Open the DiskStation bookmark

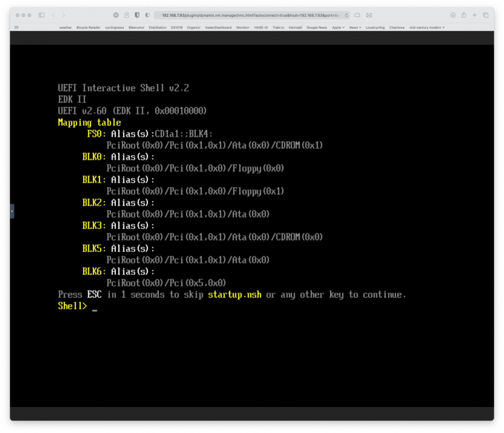click(157, 28)
